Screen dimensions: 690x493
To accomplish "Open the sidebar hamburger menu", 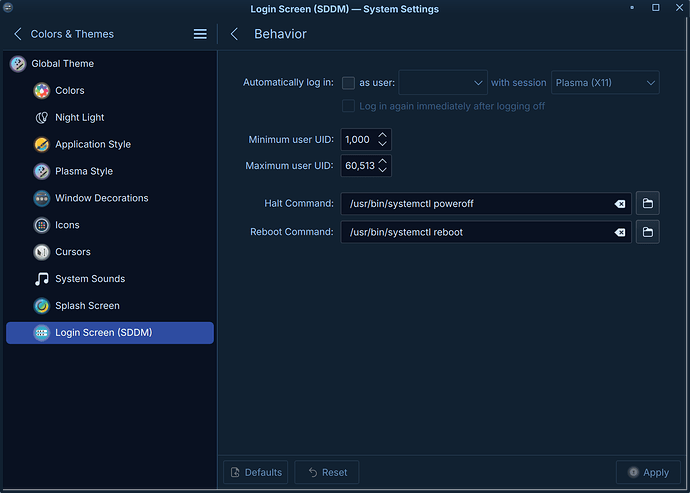I will point(200,34).
